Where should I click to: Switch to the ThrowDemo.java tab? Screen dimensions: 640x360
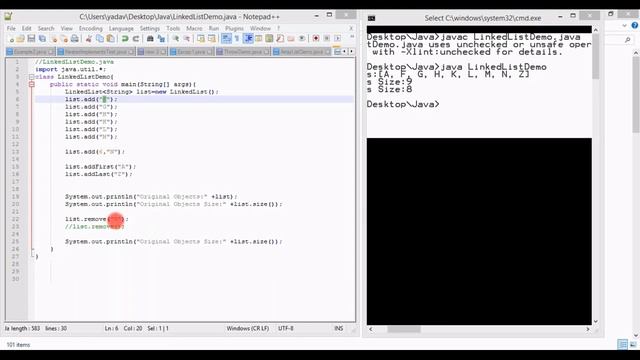(x=242, y=52)
